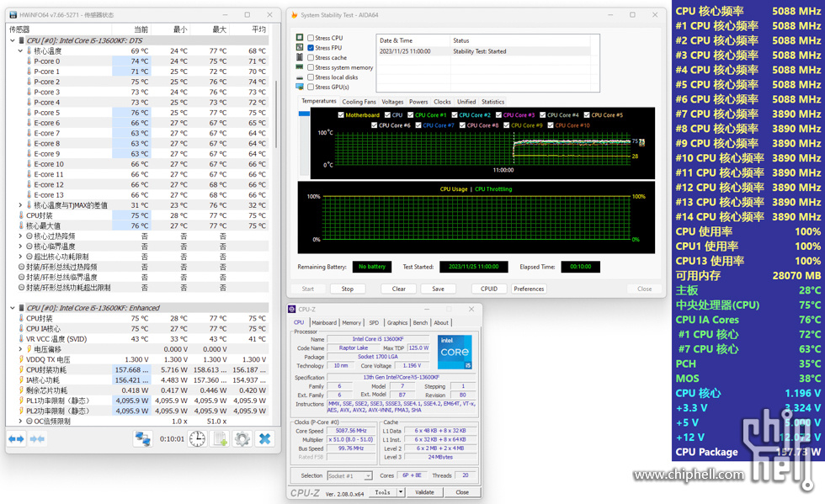The height and width of the screenshot is (504, 825).
Task: Click the lightning icon of VDDQ TX 电压 row
Action: point(22,359)
